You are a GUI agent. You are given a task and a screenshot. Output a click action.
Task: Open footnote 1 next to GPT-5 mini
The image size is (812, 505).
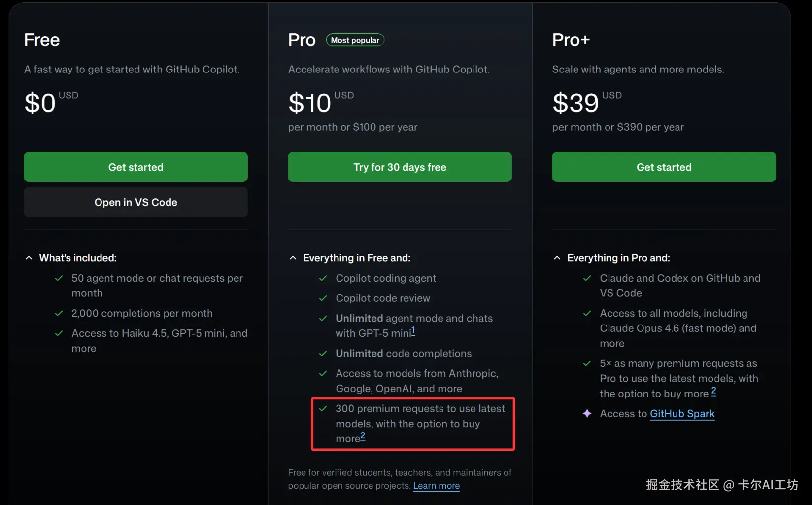click(x=413, y=331)
